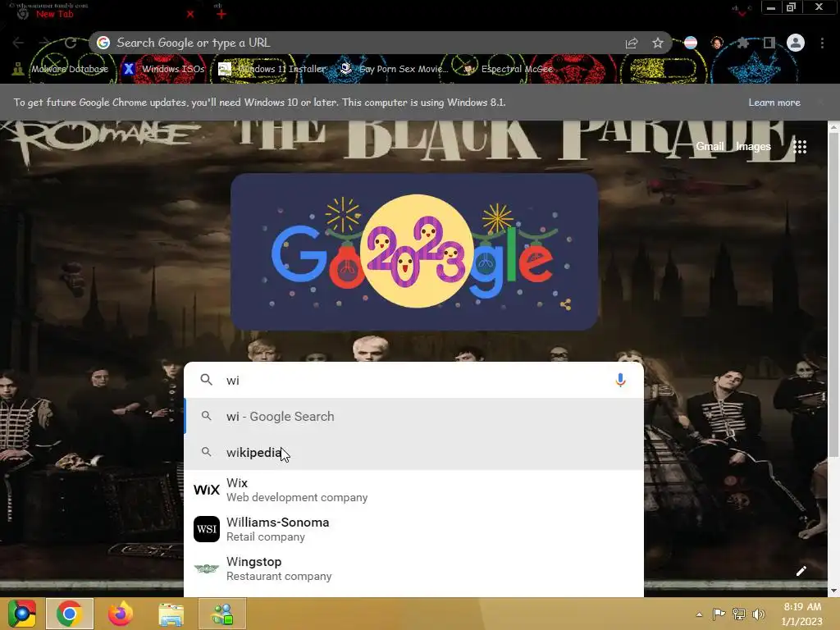The image size is (840, 630).
Task: Click the WSI logo icon
Action: [x=206, y=529]
